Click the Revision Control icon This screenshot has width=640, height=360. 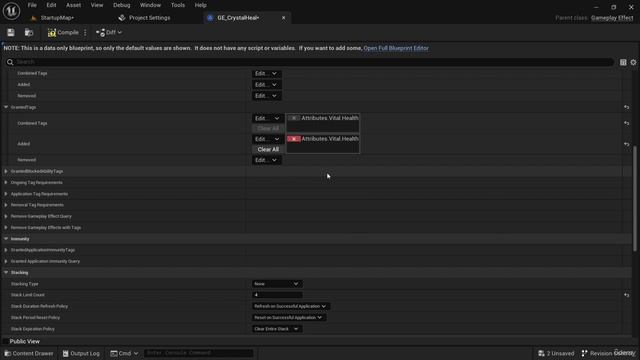coord(584,353)
